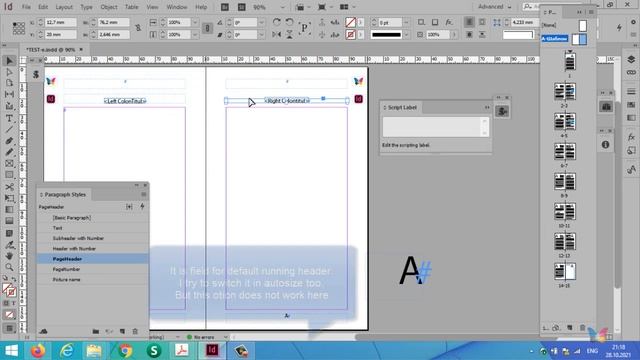Image resolution: width=640 pixels, height=360 pixels.
Task: Select the Line tool
Action: 9,129
